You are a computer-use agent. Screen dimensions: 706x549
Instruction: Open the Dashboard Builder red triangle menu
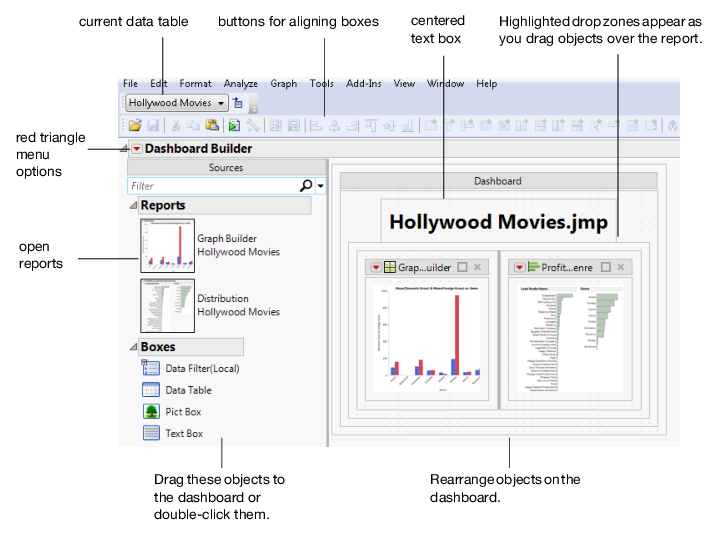pos(135,149)
